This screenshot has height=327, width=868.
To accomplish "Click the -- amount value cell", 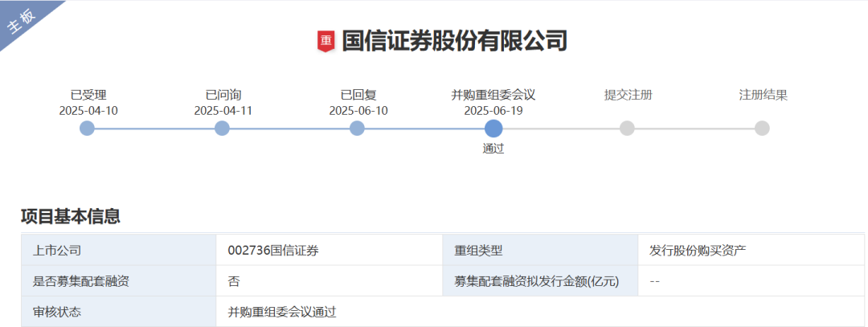I will tap(751, 281).
